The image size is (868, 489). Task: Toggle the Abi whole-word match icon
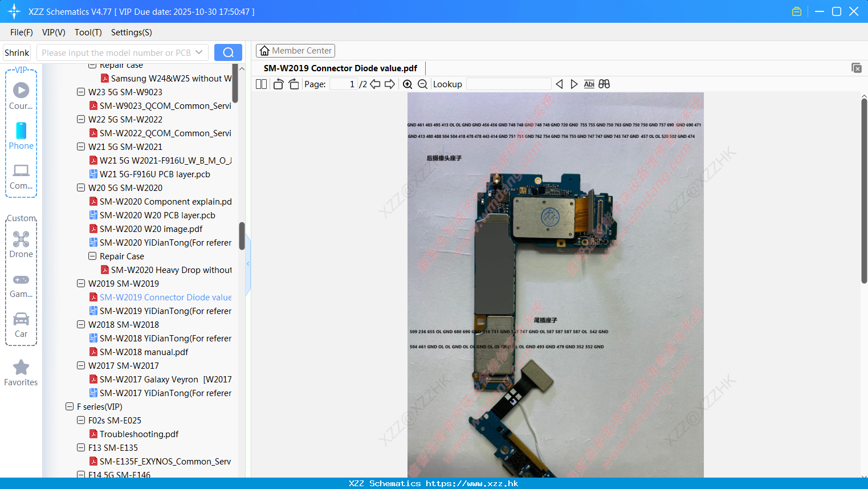click(x=589, y=84)
